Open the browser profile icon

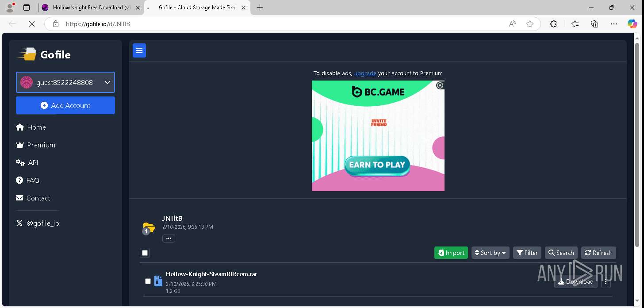coord(10,8)
